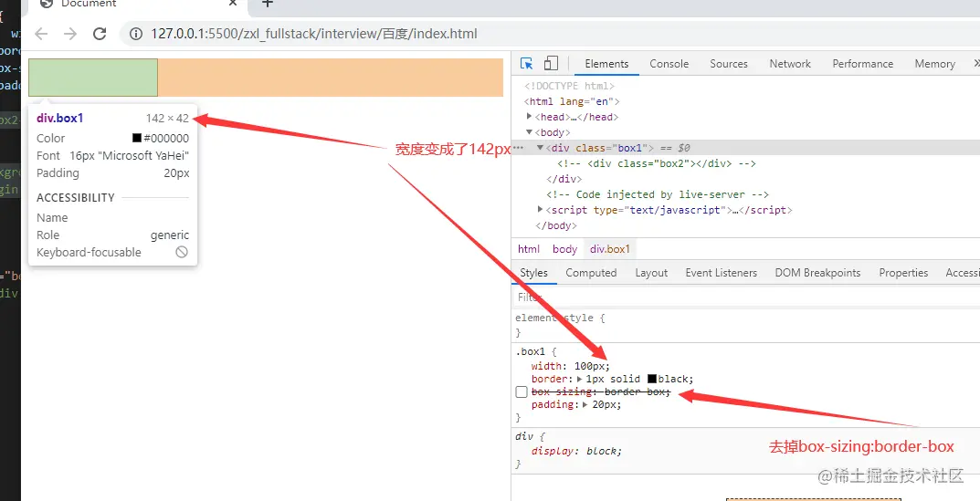Image resolution: width=980 pixels, height=501 pixels.
Task: Select the Layout subtab
Action: (651, 272)
